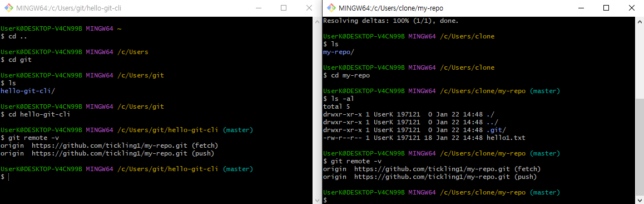Close the my-repo terminal window
The width and height of the screenshot is (644, 204).
pos(631,8)
